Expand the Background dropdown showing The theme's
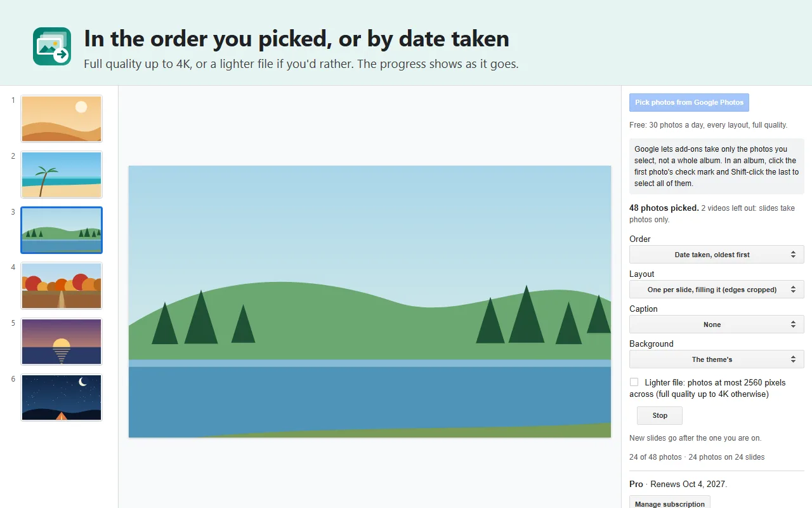812x508 pixels. point(716,359)
